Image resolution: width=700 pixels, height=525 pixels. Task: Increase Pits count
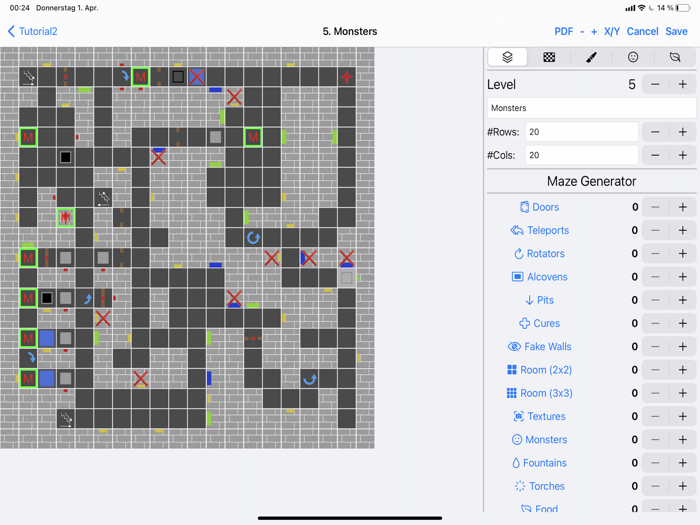coord(683,300)
